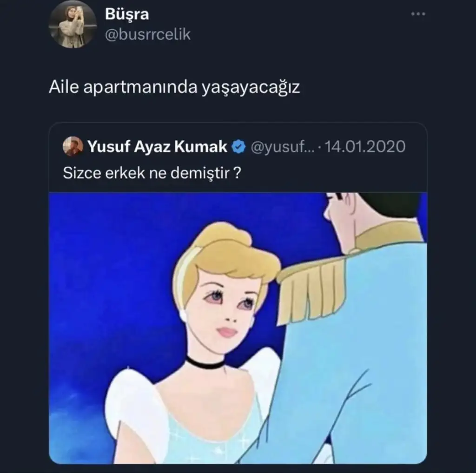Viewport: 476px width, 473px height.
Task: Click Büşra's profile picture avatar
Action: pos(73,24)
